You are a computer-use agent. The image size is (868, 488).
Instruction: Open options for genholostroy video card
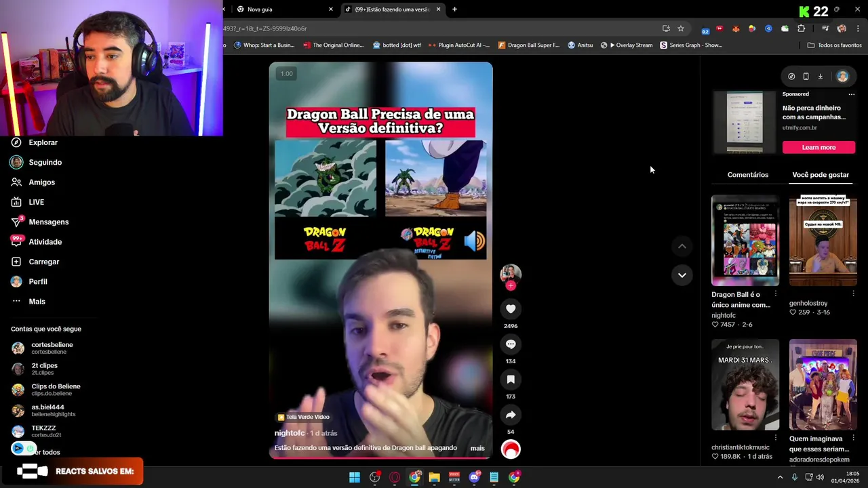click(853, 293)
